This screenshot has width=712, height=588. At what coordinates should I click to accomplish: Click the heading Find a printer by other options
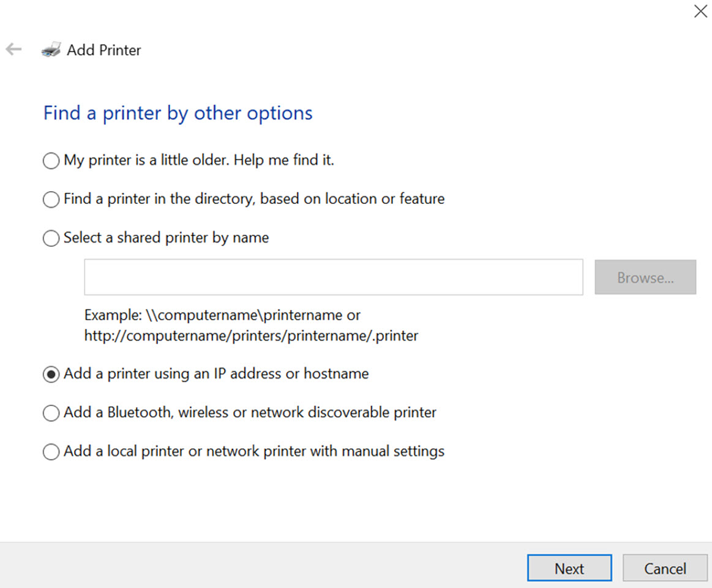click(177, 113)
